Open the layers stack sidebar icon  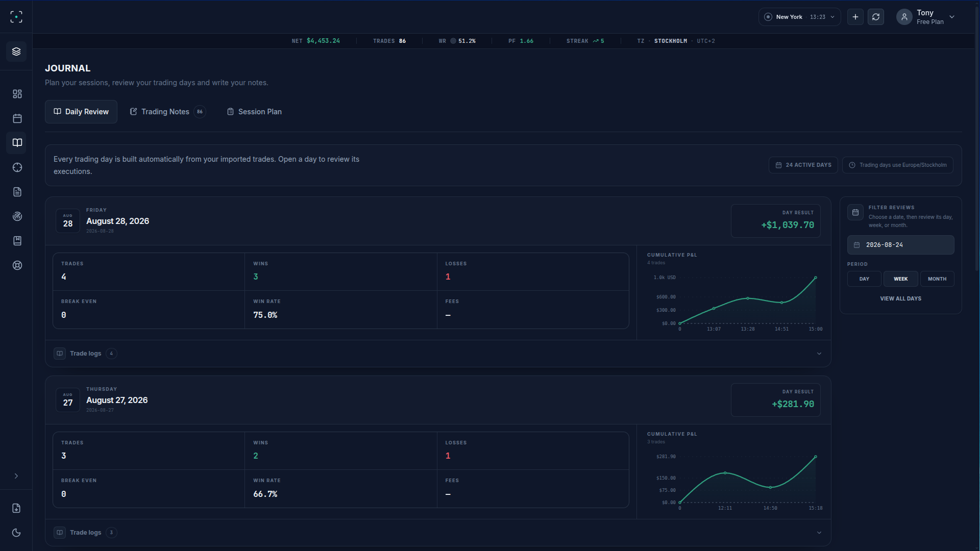16,52
